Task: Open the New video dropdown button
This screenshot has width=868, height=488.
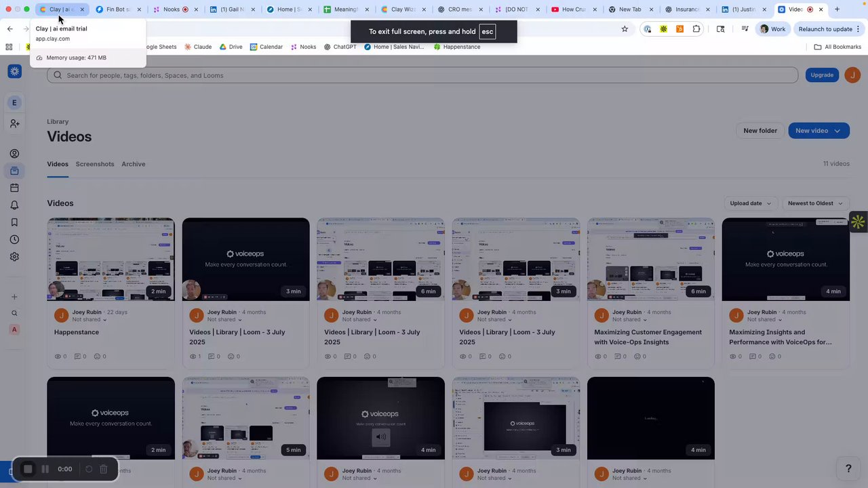Action: 818,131
